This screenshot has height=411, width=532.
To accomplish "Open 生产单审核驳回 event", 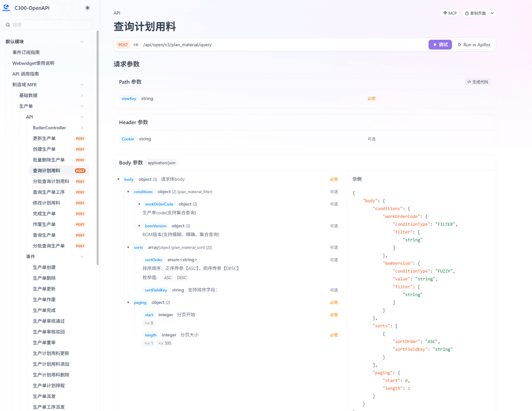I will [x=49, y=332].
